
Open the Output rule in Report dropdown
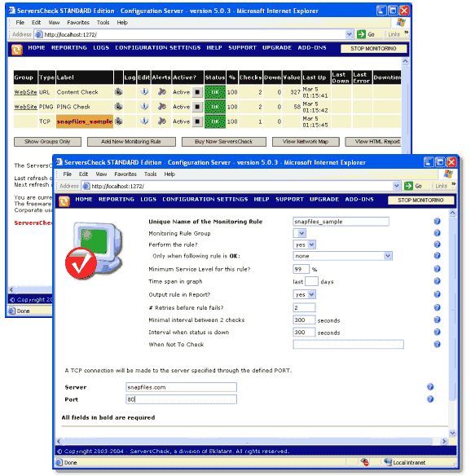coord(305,294)
